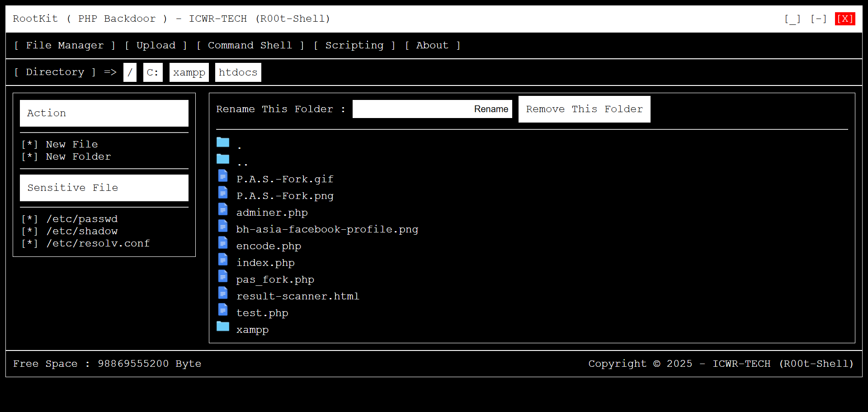Navigate to C: in the directory breadcrumb
The width and height of the screenshot is (868, 412).
153,72
